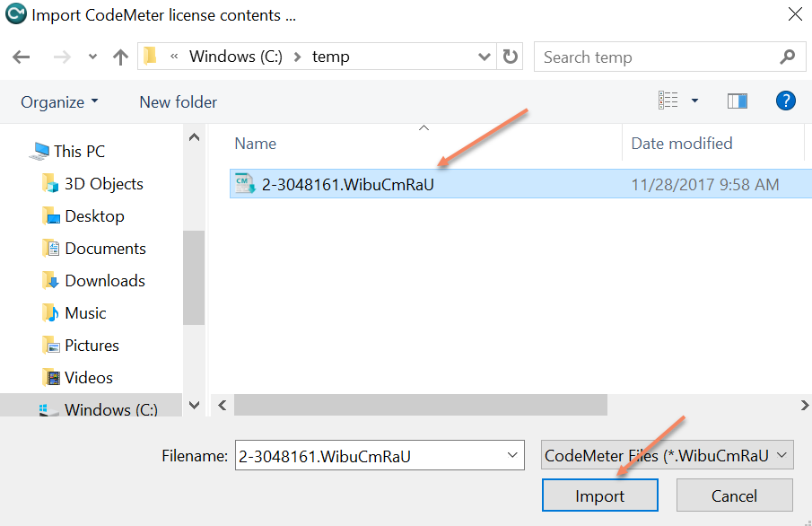Create a folder using New folder

tap(178, 101)
